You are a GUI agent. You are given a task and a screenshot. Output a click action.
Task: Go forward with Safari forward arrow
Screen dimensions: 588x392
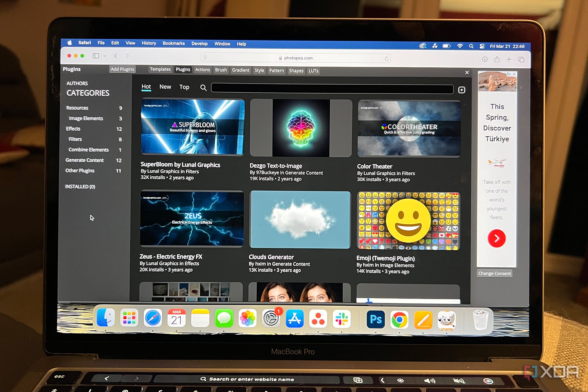pyautogui.click(x=127, y=56)
